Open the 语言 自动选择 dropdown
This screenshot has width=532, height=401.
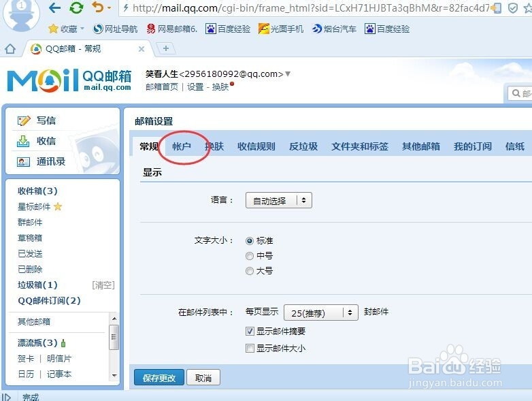278,201
